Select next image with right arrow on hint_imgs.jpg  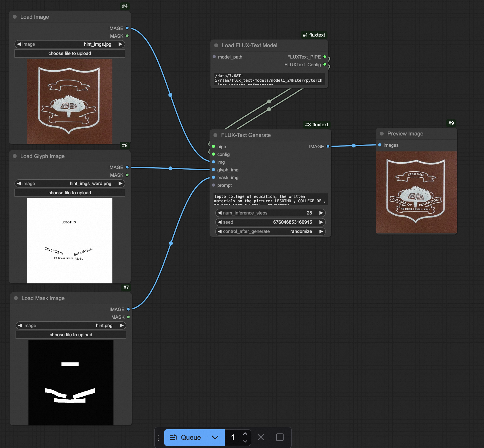tap(121, 44)
